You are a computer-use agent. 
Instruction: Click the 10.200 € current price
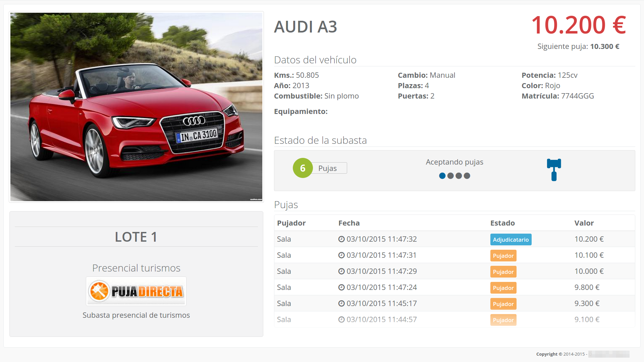pos(578,25)
